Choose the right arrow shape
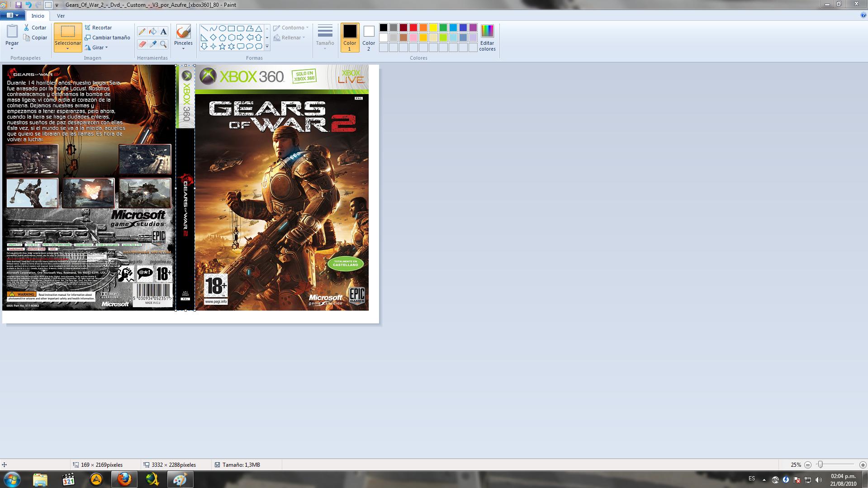Image resolution: width=868 pixels, height=488 pixels. [x=241, y=37]
